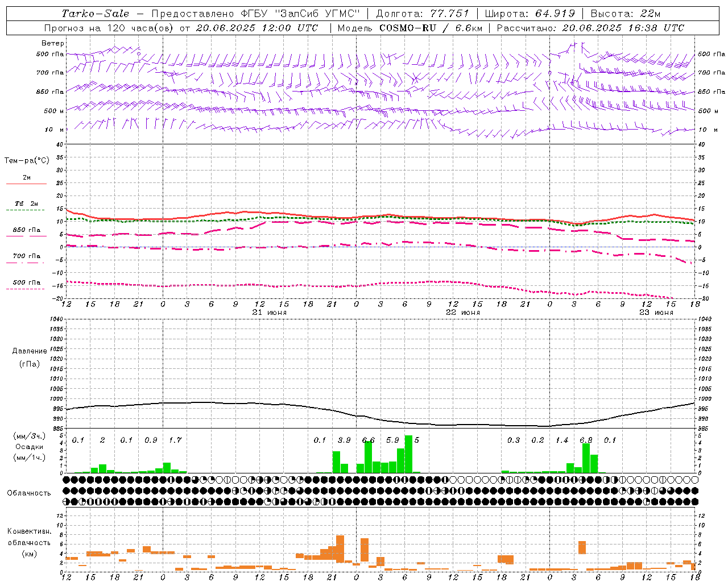
Task: Click the '500 м' wind level label on left
Action: pyautogui.click(x=55, y=111)
